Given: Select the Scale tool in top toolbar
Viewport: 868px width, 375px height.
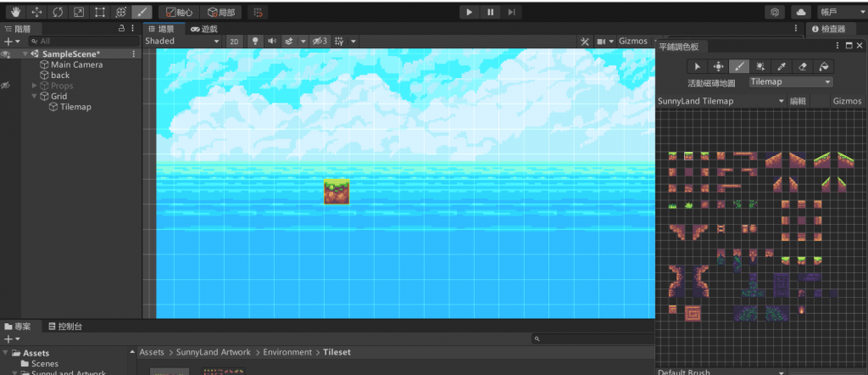Looking at the screenshot, I should [79, 12].
